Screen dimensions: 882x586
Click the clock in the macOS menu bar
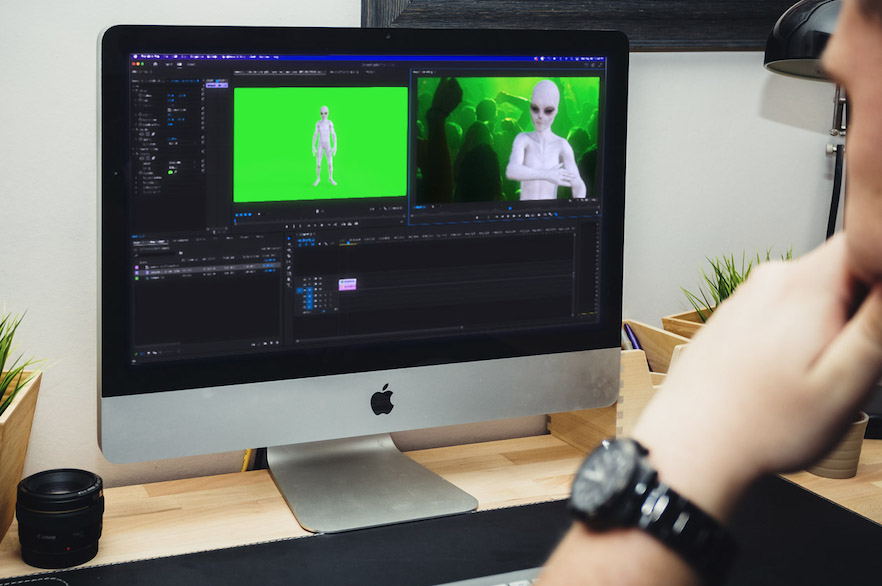(x=592, y=58)
